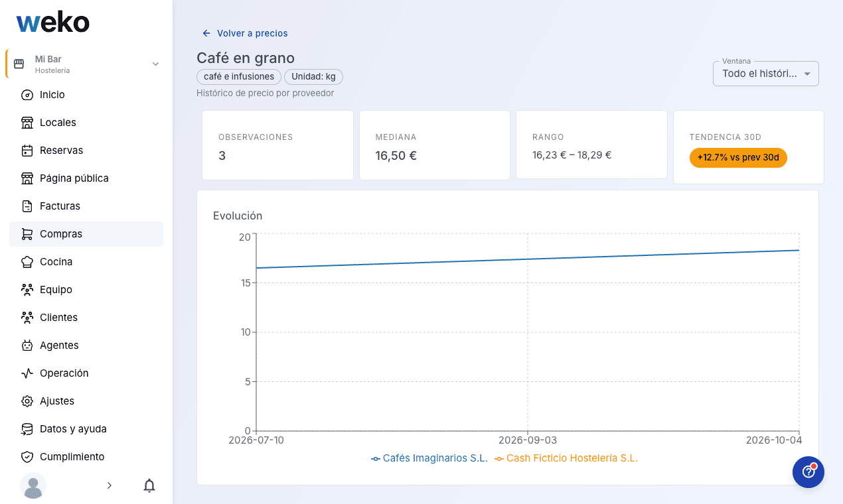Click the Compras shopping cart icon
The image size is (843, 504).
(x=27, y=234)
